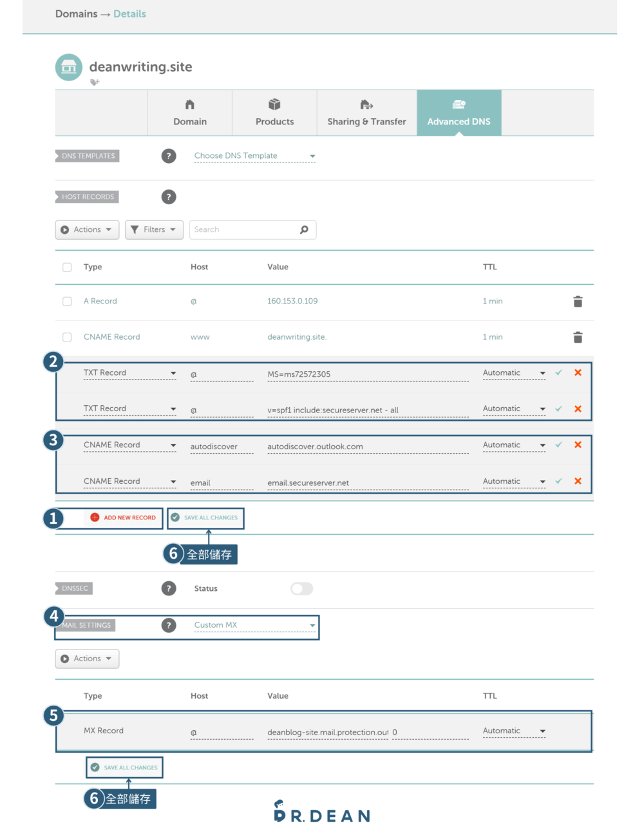This screenshot has height=839, width=644.
Task: Click help icon next to Host Records
Action: click(x=169, y=197)
